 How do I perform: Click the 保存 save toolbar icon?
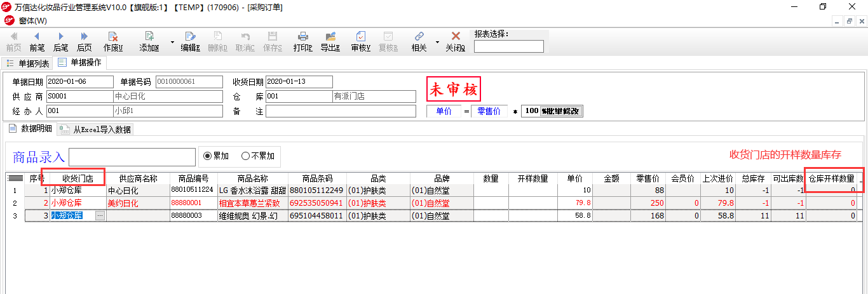(x=273, y=42)
